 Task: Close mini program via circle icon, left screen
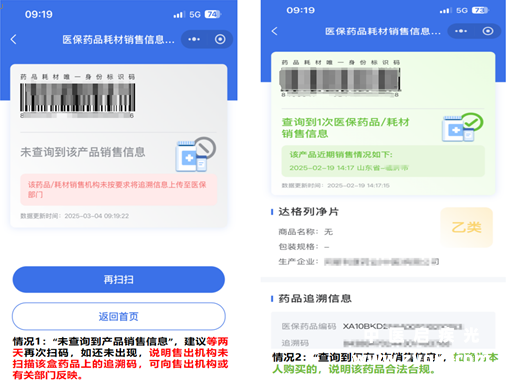coord(220,39)
